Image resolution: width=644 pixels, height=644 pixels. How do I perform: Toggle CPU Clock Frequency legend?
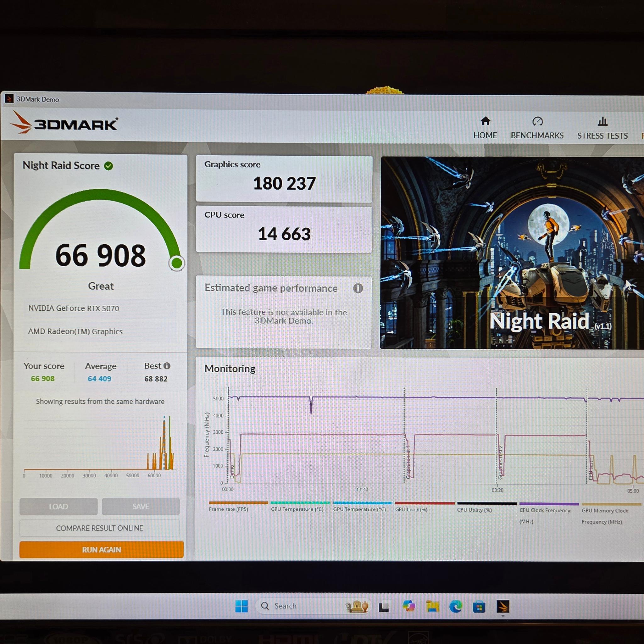549,513
